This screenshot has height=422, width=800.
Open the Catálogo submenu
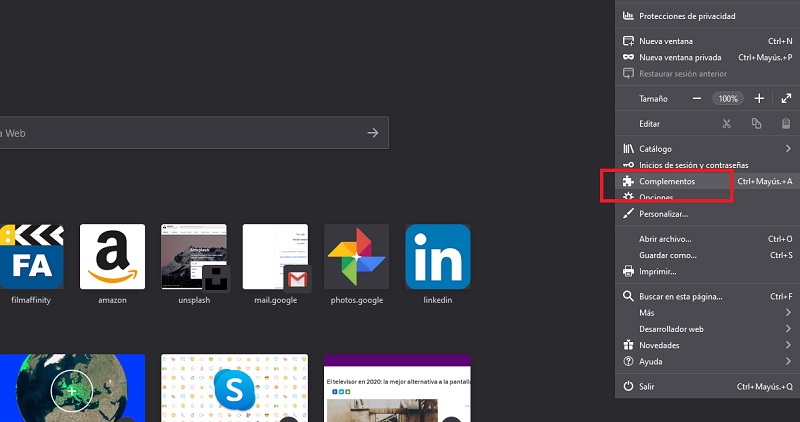707,149
